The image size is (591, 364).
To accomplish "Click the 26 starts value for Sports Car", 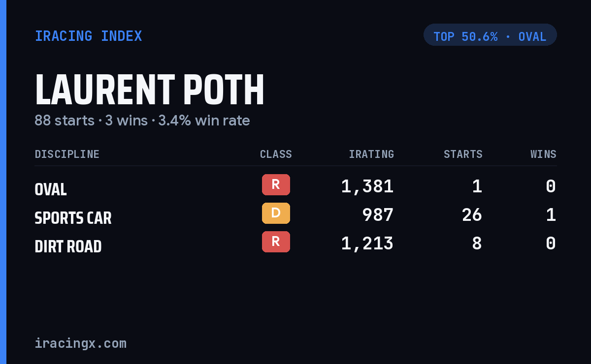I will (x=472, y=215).
